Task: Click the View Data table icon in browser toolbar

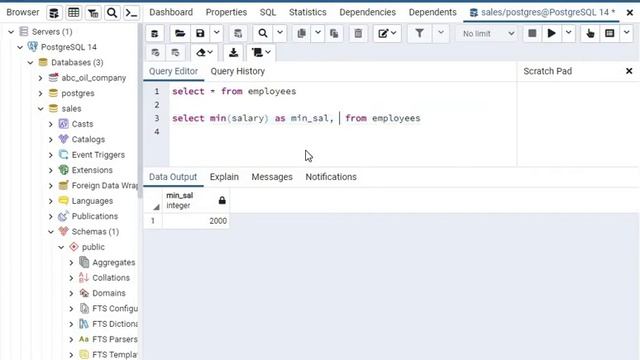Action: 73,13
